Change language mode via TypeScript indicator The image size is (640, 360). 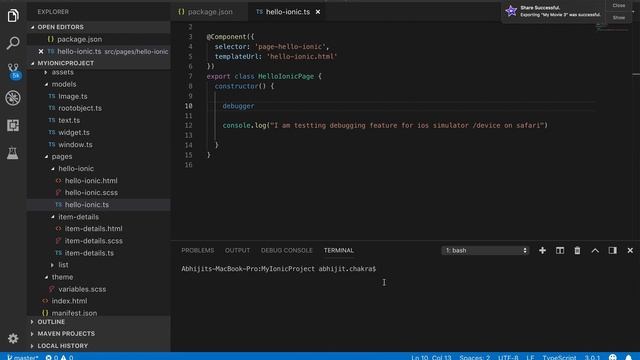[559, 357]
